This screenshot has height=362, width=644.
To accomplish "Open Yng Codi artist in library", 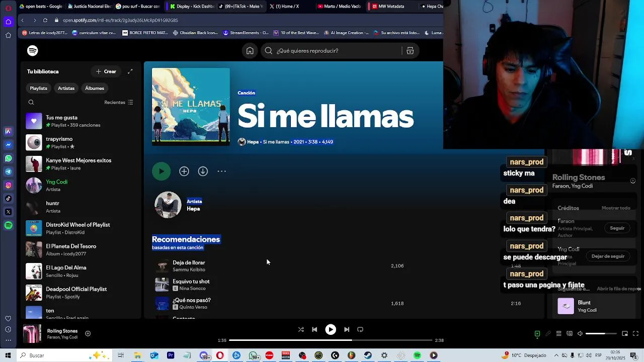I will [x=80, y=186].
